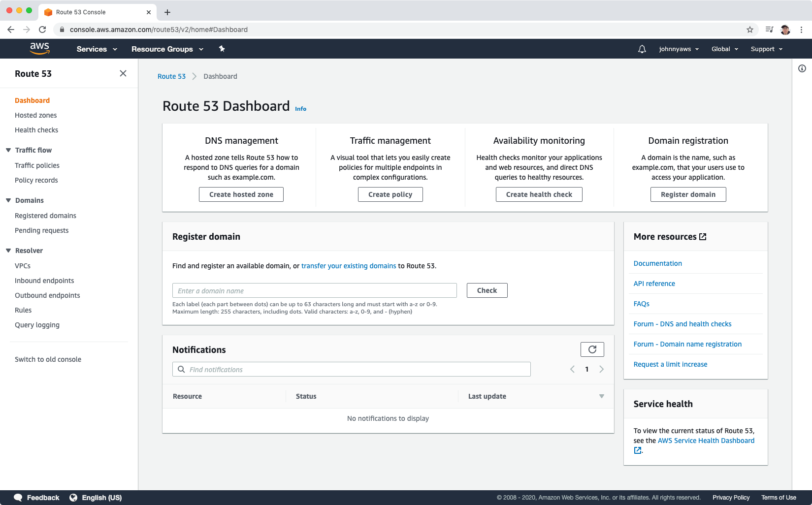The width and height of the screenshot is (812, 505).
Task: Click the external link icon after AWS Service Health Dashboard
Action: pyautogui.click(x=638, y=450)
